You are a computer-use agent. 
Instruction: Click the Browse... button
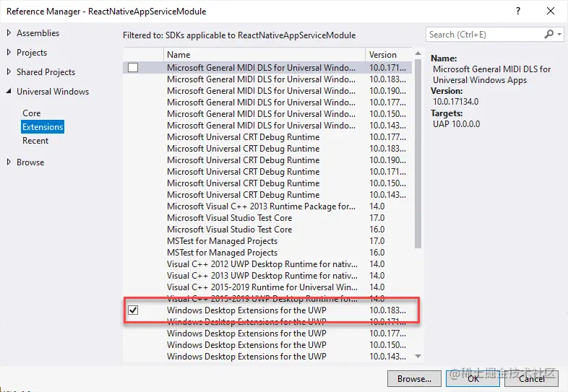(x=414, y=379)
